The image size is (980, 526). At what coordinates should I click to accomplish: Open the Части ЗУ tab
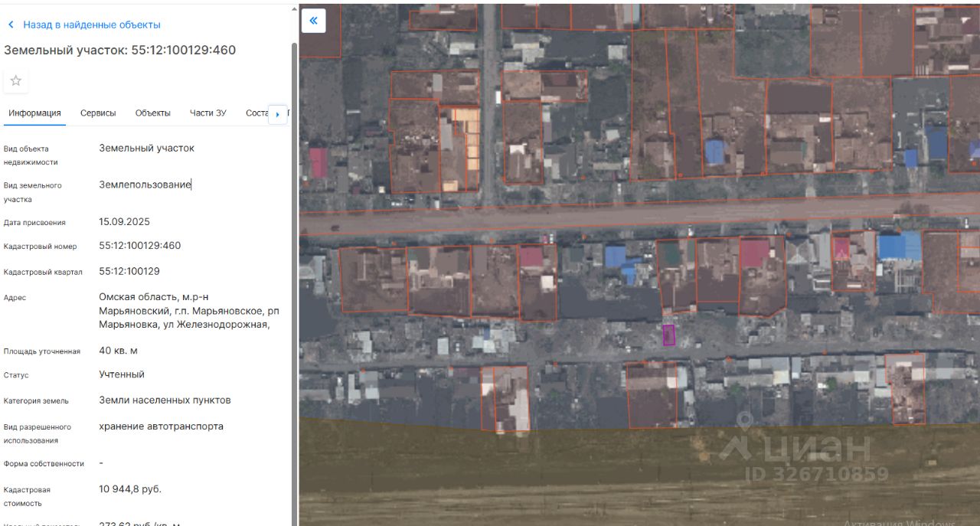pos(208,113)
